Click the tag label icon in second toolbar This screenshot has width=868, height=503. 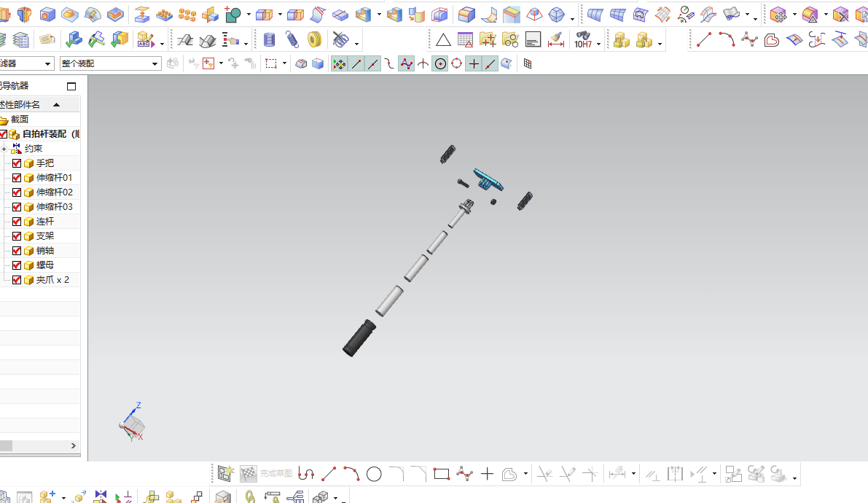pos(47,40)
